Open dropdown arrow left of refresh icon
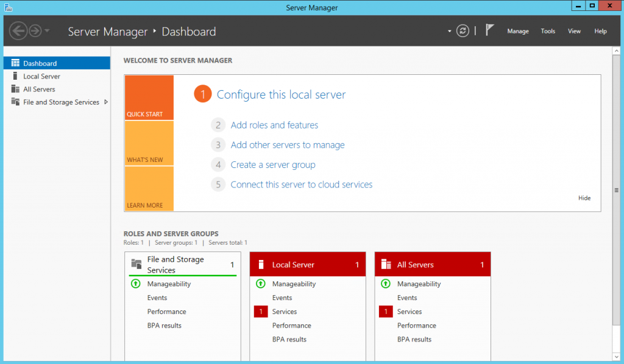This screenshot has width=624, height=364. coord(449,31)
